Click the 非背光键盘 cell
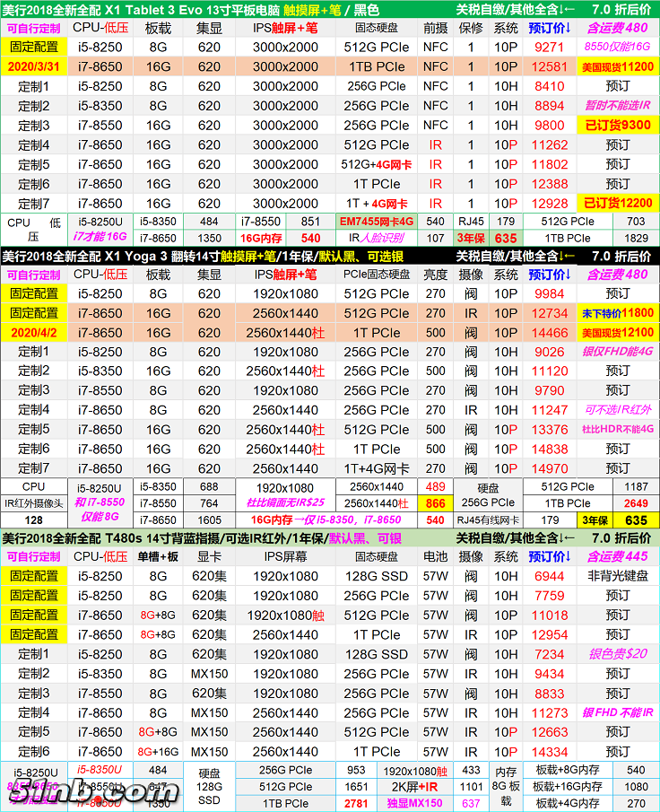This screenshot has height=812, width=660. pos(618,576)
